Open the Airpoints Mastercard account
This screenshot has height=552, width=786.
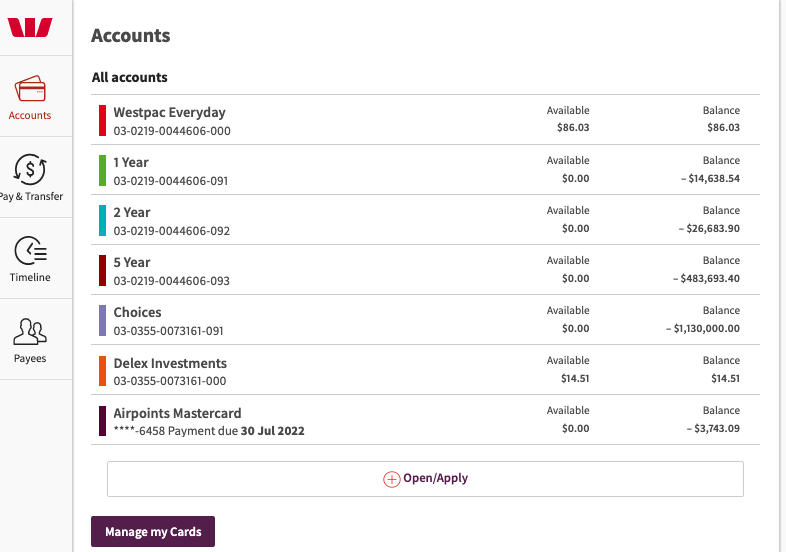point(177,413)
